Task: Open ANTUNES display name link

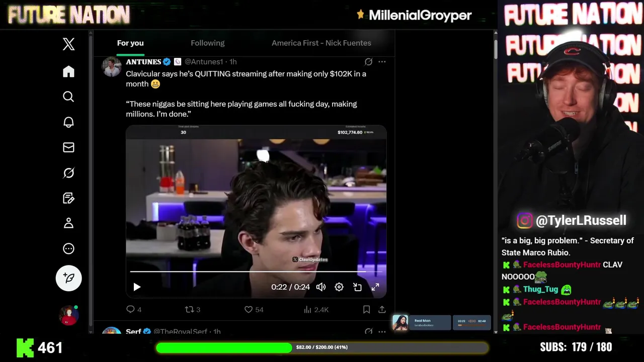Action: 143,62
